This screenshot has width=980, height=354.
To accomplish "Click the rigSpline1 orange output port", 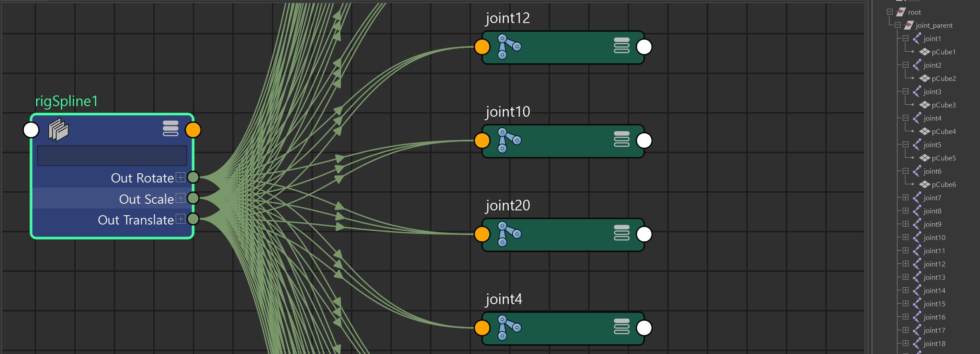I will coord(193,130).
